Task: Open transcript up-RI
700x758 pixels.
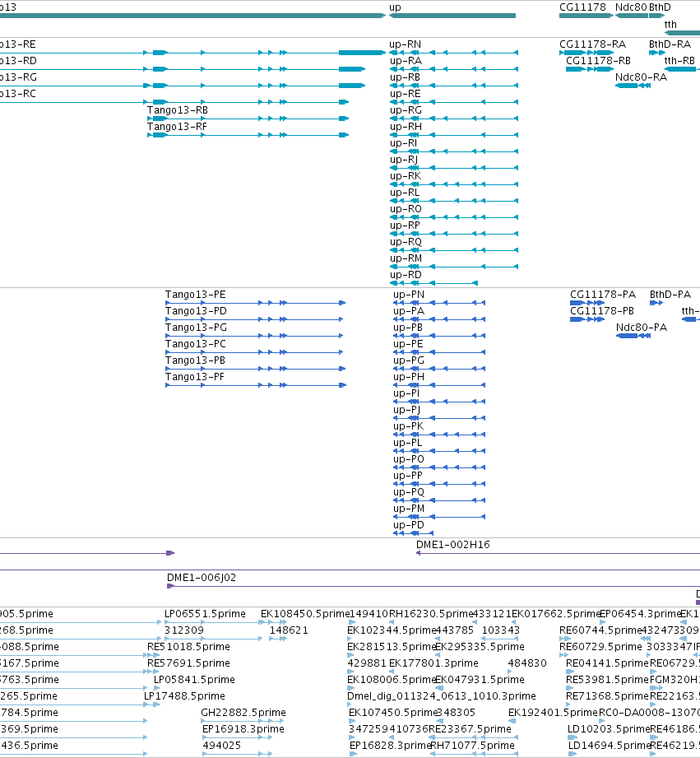Action: (403, 143)
